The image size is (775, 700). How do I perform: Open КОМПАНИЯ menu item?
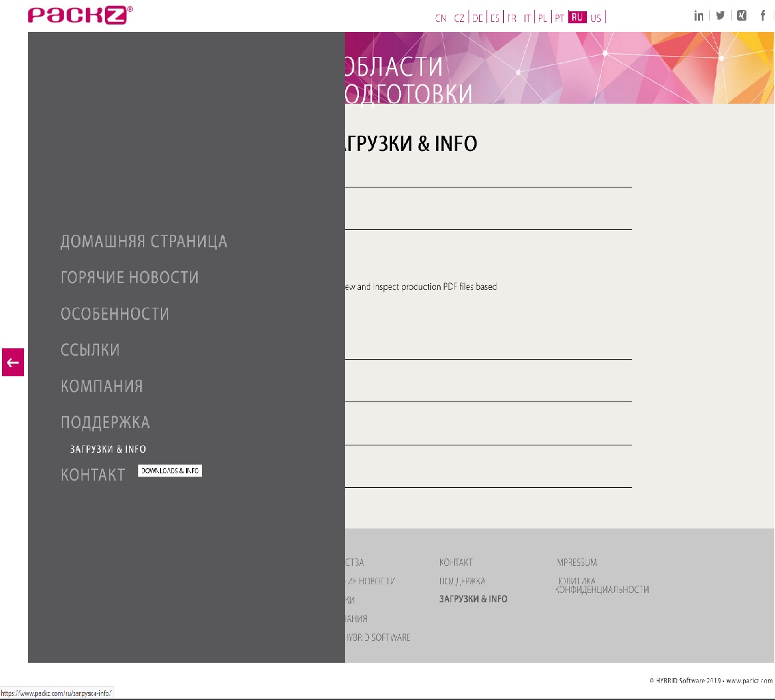102,386
